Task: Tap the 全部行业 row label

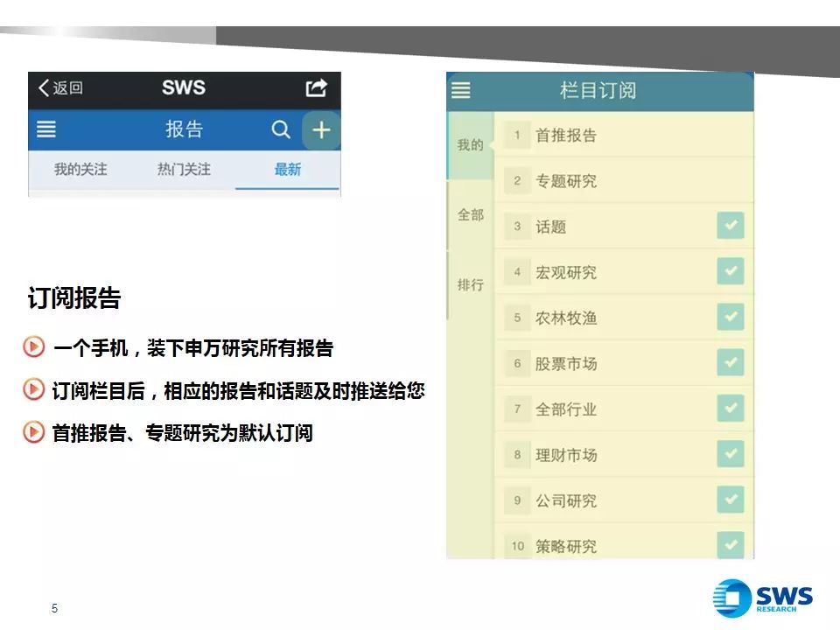Action: tap(566, 409)
